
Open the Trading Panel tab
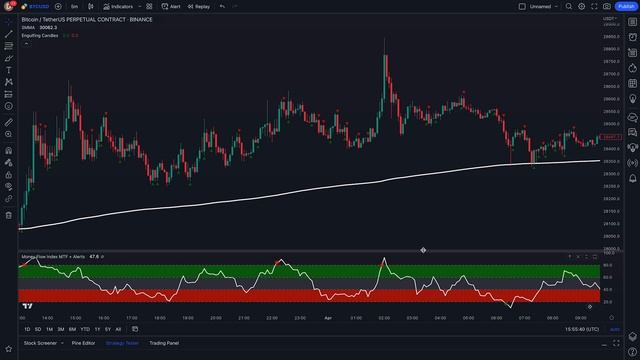[x=164, y=343]
